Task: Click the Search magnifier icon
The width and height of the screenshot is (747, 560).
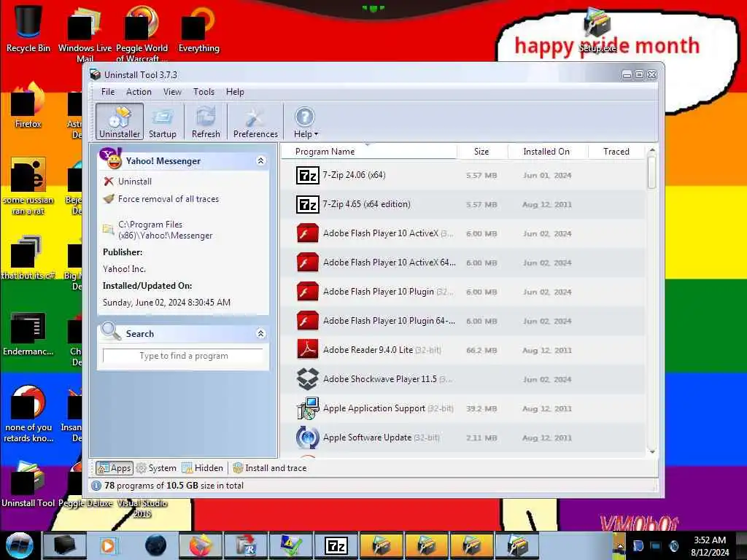Action: (x=111, y=332)
